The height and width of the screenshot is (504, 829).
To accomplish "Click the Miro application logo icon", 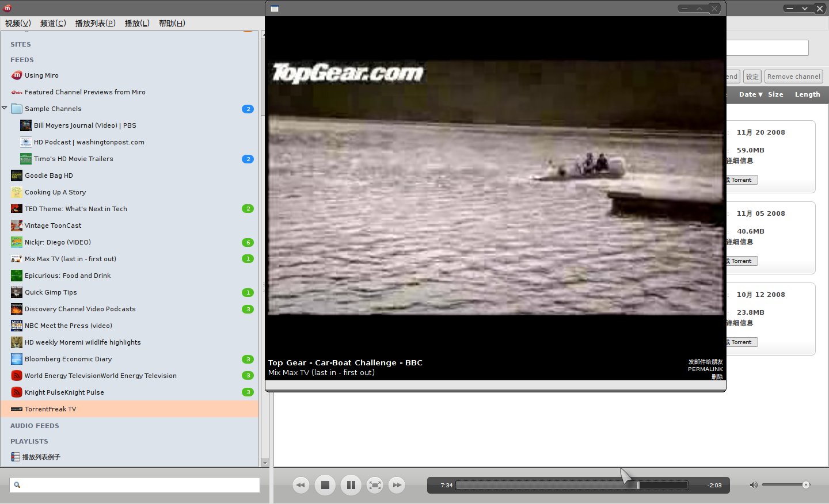I will [x=7, y=8].
